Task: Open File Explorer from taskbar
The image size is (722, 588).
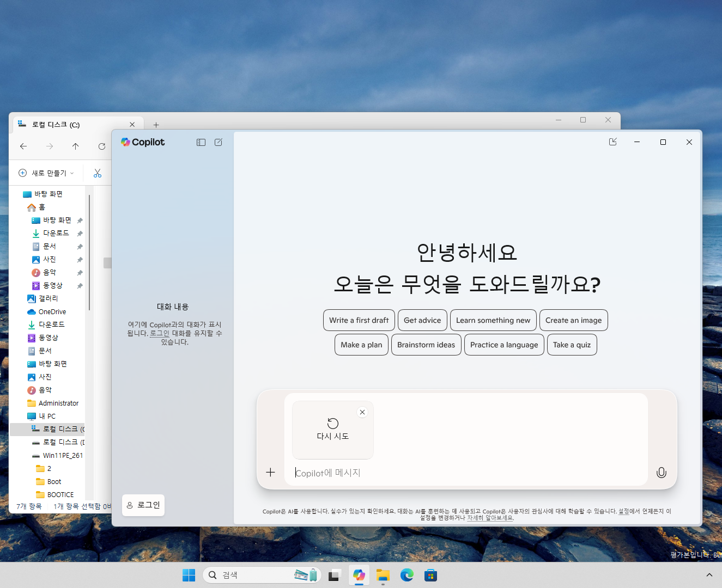Action: 383,575
